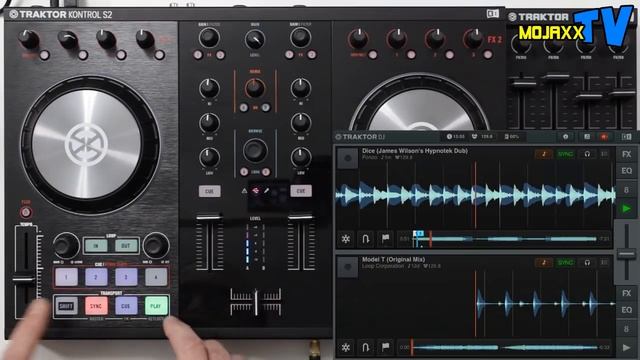The width and height of the screenshot is (640, 360).
Task: Click the left channel volume fader
Action: 209,218
